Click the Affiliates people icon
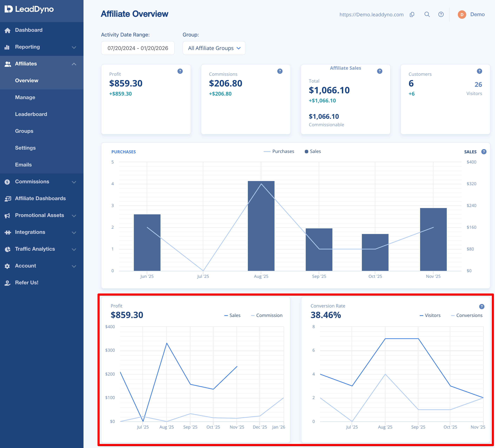Image resolution: width=495 pixels, height=448 pixels. pos(8,64)
